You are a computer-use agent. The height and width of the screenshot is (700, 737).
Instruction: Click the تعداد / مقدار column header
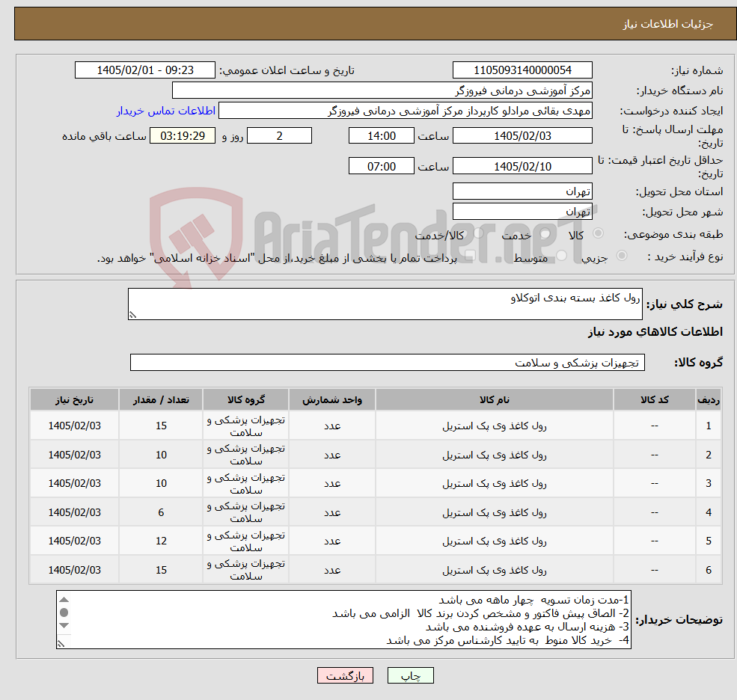pyautogui.click(x=161, y=400)
